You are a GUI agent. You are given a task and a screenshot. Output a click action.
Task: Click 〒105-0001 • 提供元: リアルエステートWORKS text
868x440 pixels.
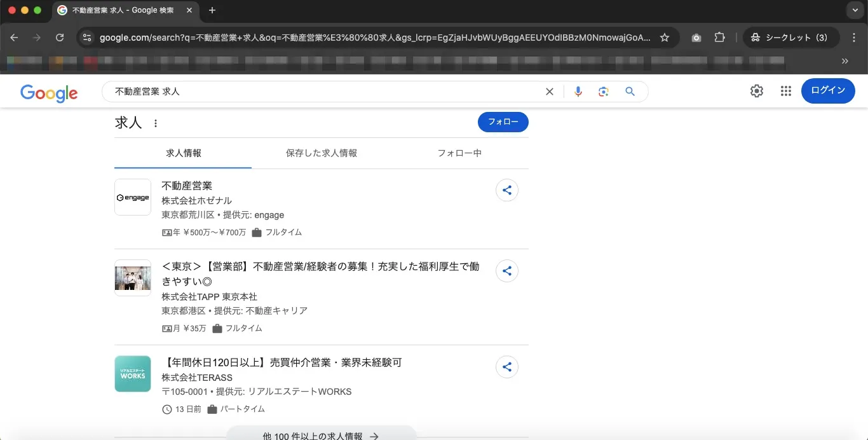(256, 392)
